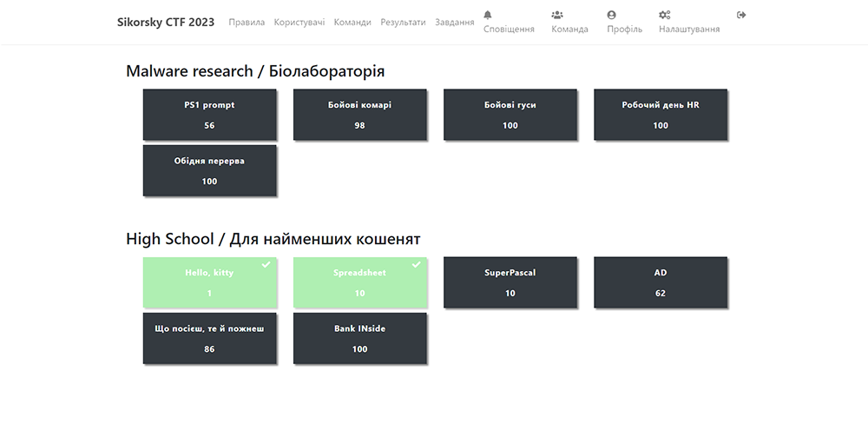Open the Бойові гуси challenge
Viewport: 868px width, 424px height.
pos(510,114)
